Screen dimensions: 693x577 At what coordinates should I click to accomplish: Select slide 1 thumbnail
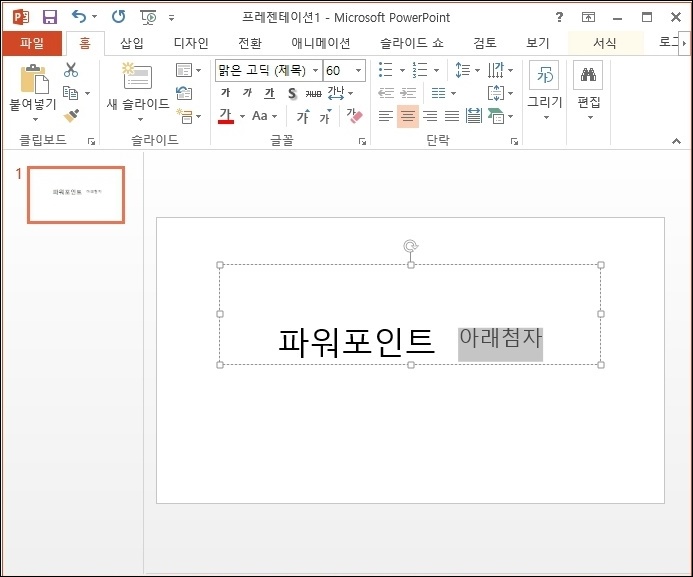76,195
